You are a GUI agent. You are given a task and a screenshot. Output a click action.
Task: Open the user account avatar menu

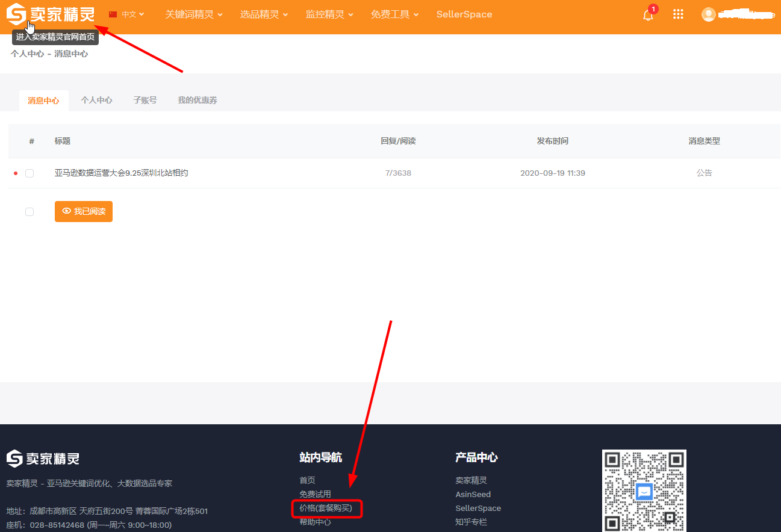[709, 14]
